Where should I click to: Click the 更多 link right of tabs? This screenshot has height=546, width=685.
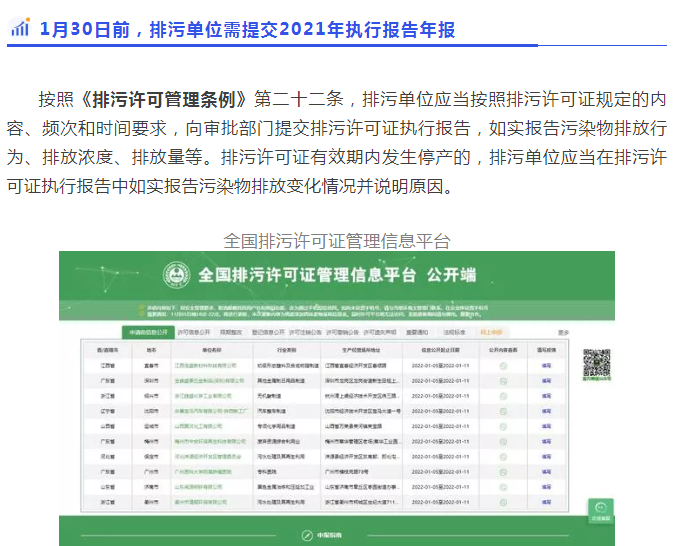[x=564, y=332]
